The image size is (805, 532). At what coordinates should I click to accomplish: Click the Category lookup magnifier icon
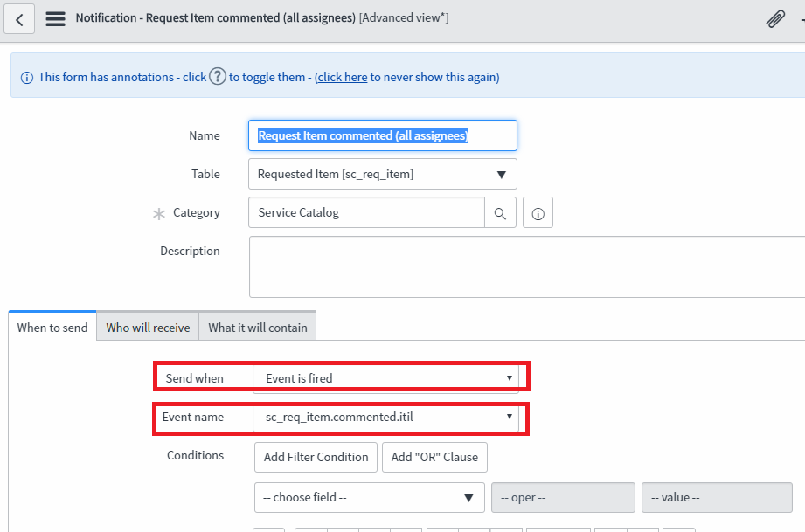[500, 213]
